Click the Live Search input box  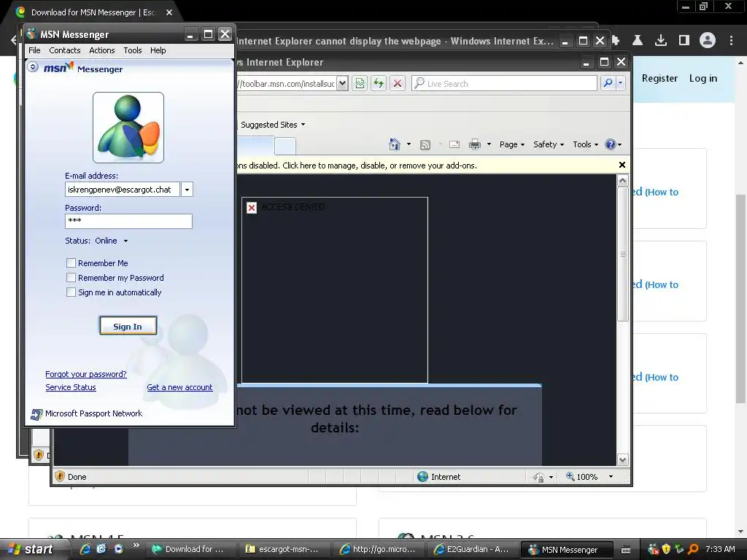(x=504, y=83)
